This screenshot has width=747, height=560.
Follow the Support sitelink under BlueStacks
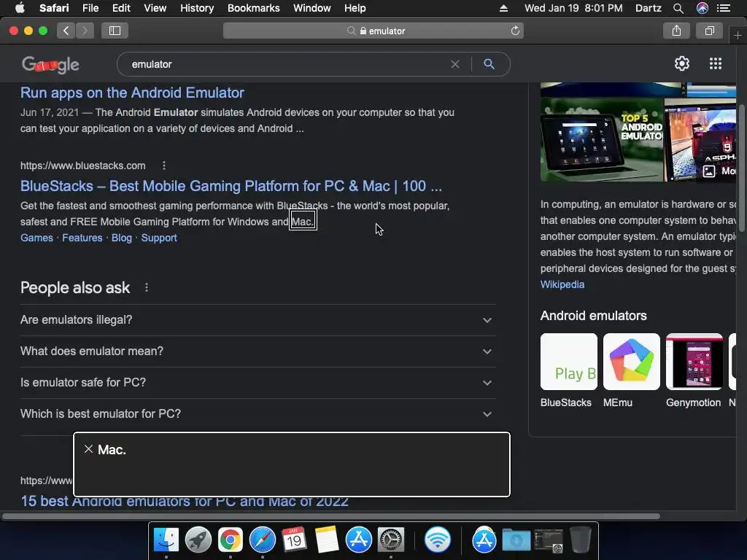coord(158,238)
